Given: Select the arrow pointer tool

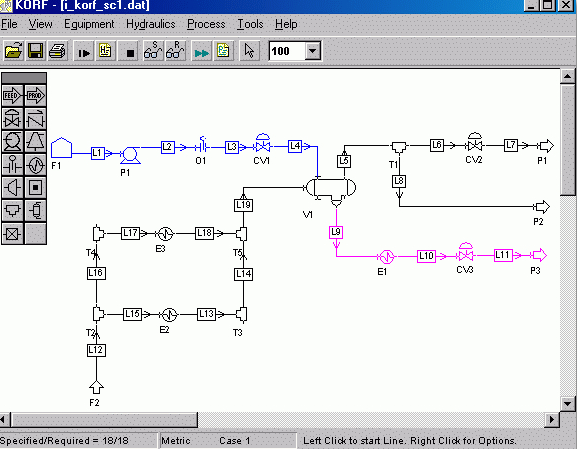Looking at the screenshot, I should 249,51.
